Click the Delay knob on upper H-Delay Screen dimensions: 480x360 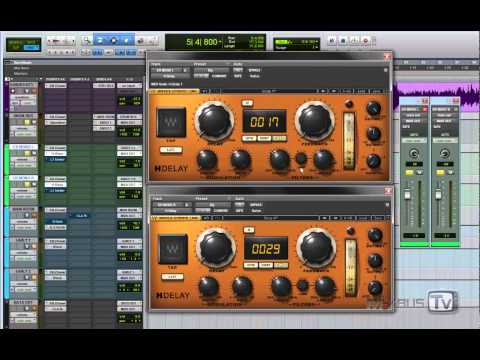[x=214, y=121]
